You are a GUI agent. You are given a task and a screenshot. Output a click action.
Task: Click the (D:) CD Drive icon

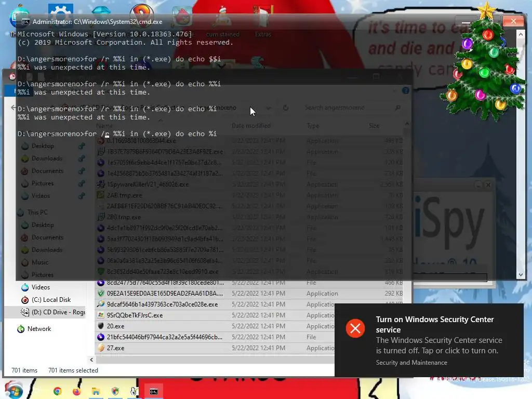coord(25,312)
